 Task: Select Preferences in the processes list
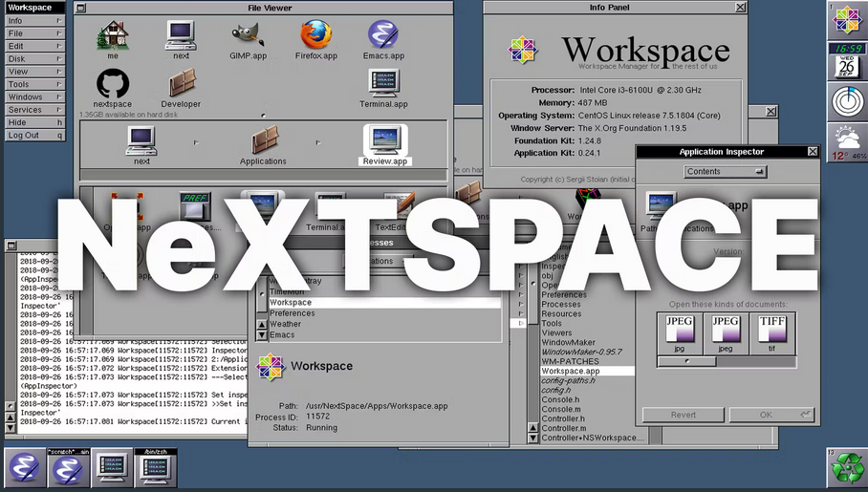coord(293,313)
